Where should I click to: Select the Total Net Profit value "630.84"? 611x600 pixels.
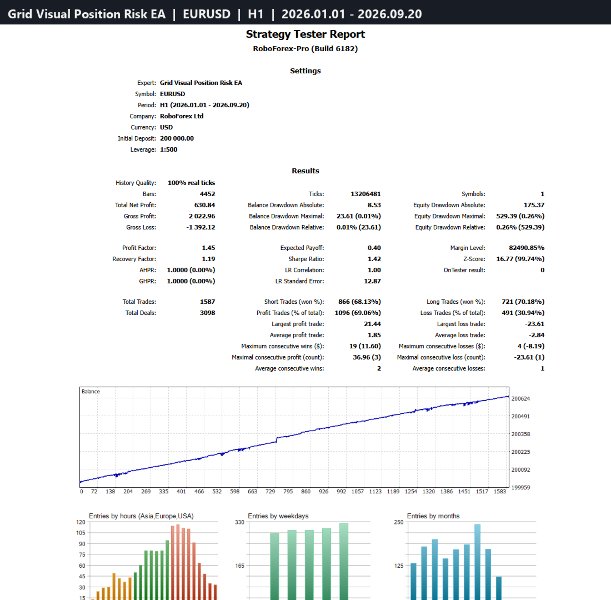click(x=205, y=205)
